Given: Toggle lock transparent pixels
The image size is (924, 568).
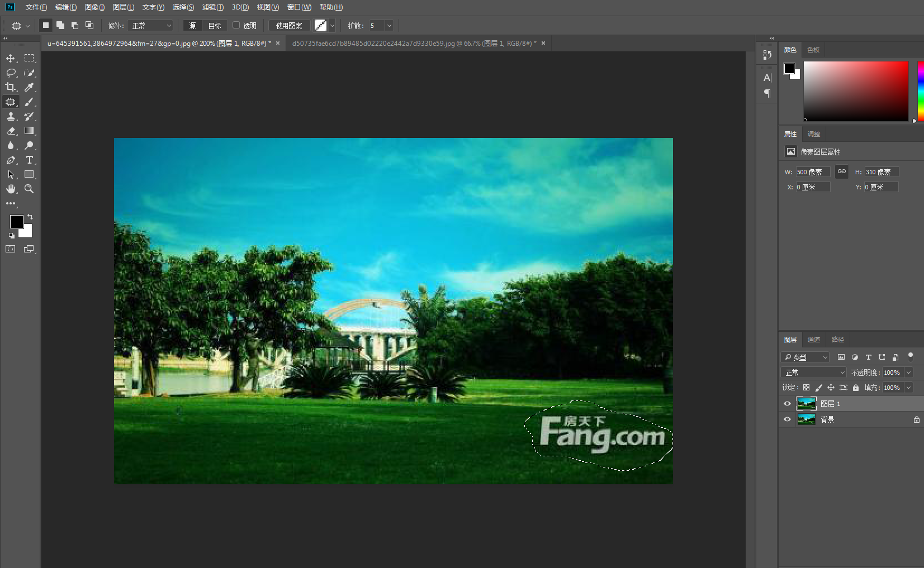Looking at the screenshot, I should (x=806, y=388).
